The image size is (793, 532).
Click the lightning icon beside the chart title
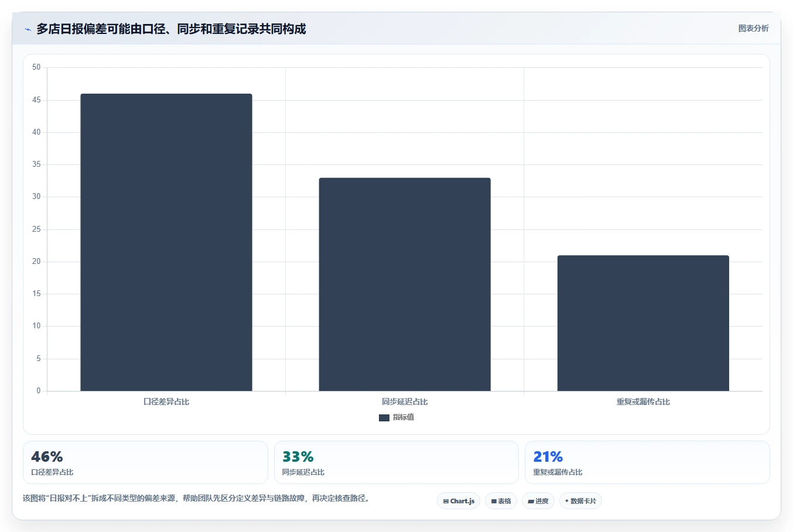pyautogui.click(x=28, y=29)
